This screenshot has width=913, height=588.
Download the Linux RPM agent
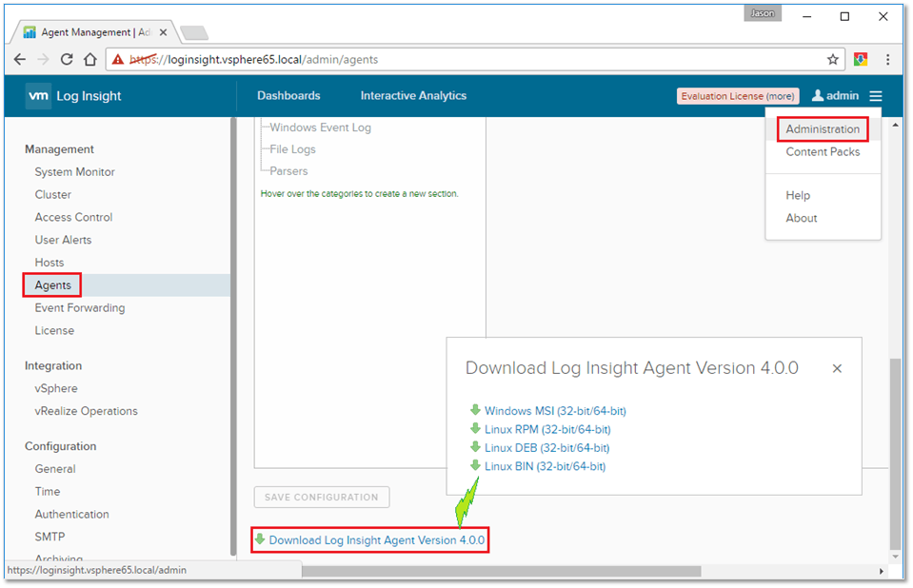pyautogui.click(x=547, y=430)
